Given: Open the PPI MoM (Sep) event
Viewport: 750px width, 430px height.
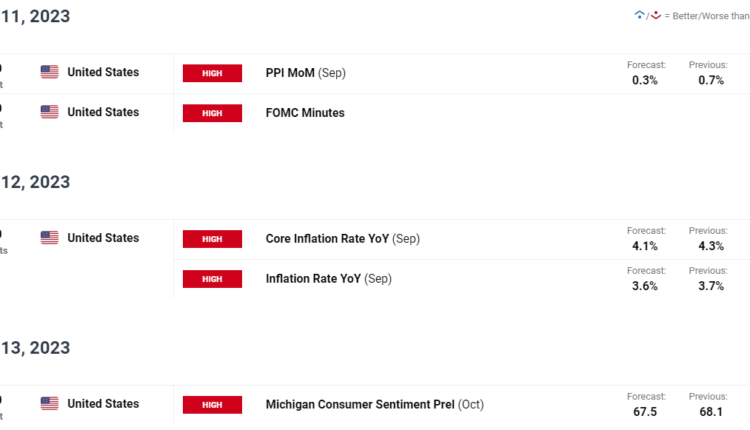Looking at the screenshot, I should (x=305, y=73).
